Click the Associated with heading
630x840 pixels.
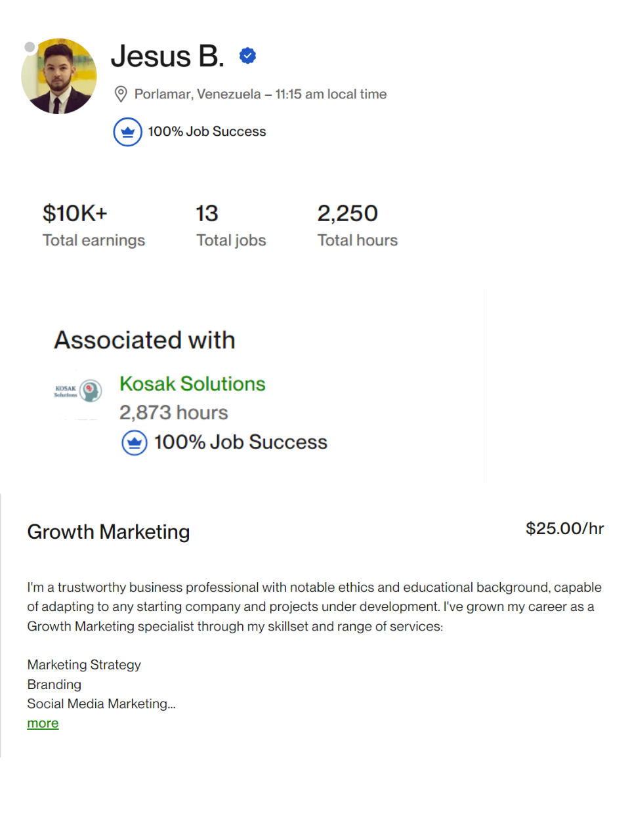[144, 340]
